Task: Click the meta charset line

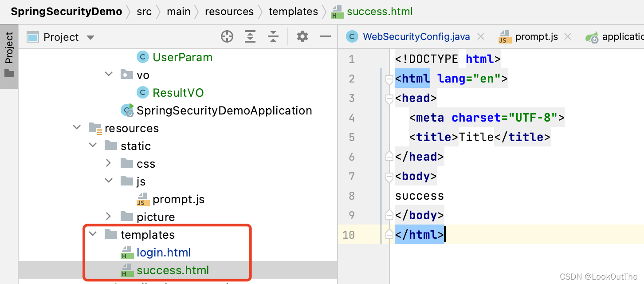Action: [487, 118]
